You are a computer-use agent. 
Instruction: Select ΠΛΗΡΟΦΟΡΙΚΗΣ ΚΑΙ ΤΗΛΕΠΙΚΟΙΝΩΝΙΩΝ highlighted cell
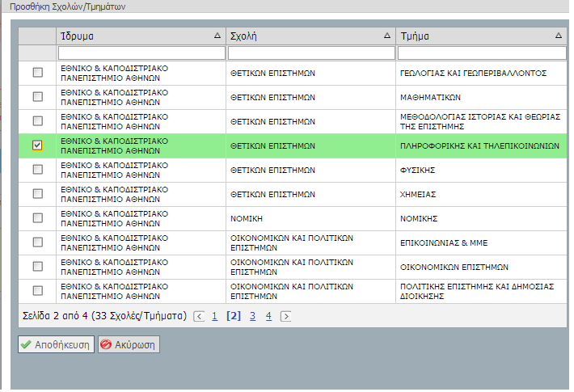point(481,145)
